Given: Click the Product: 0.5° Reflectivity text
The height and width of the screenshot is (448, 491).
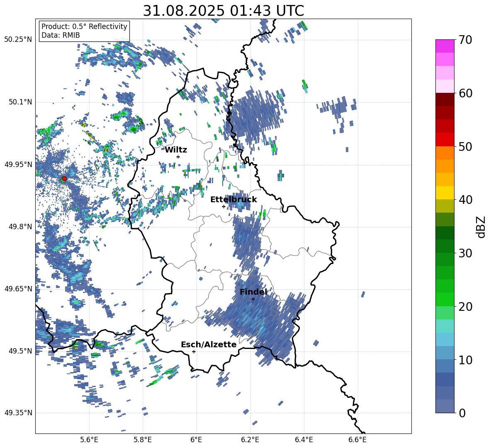Looking at the screenshot, I should pos(84,26).
